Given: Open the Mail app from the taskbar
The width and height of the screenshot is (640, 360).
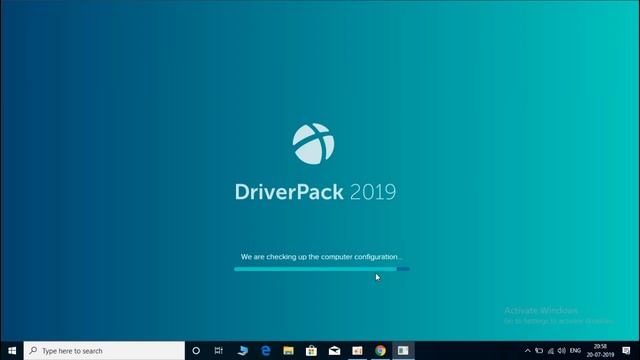Looking at the screenshot, I should coord(334,351).
